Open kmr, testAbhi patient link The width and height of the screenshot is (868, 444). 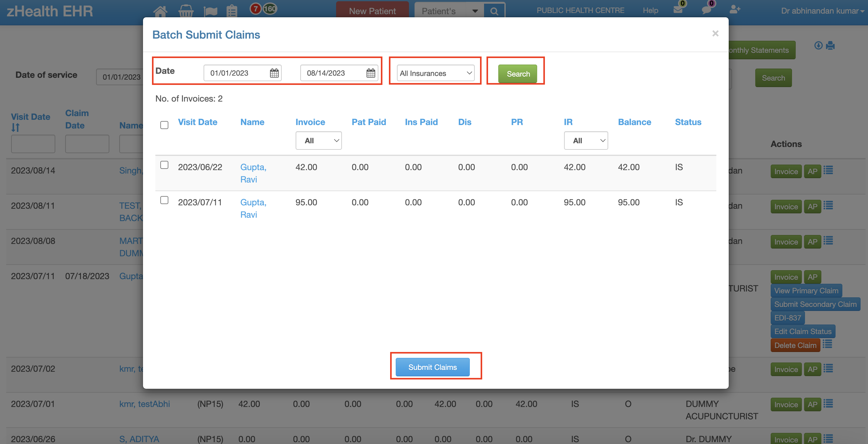click(145, 404)
